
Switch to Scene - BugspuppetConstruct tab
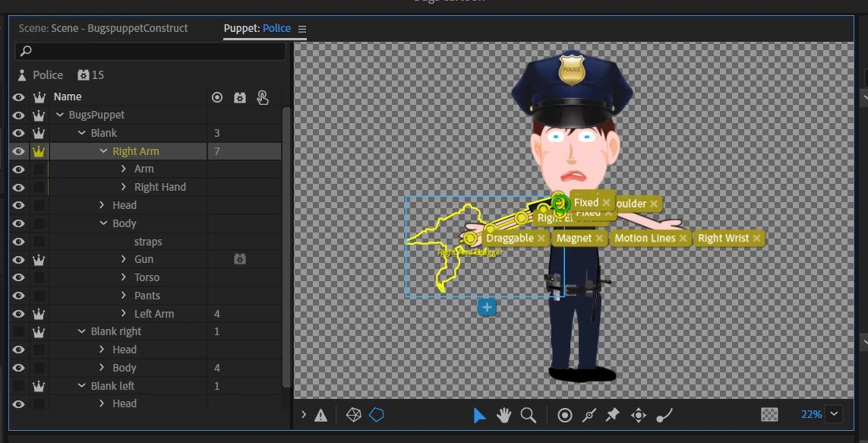103,28
